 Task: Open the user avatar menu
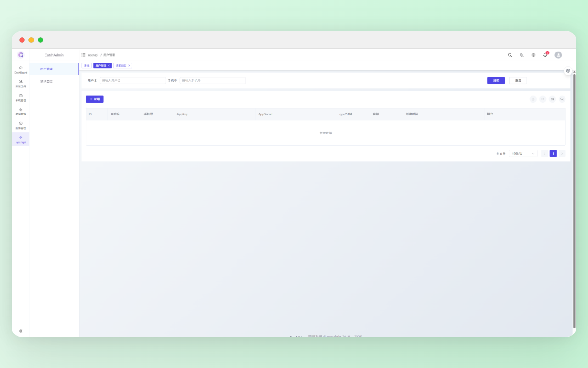[x=558, y=55]
